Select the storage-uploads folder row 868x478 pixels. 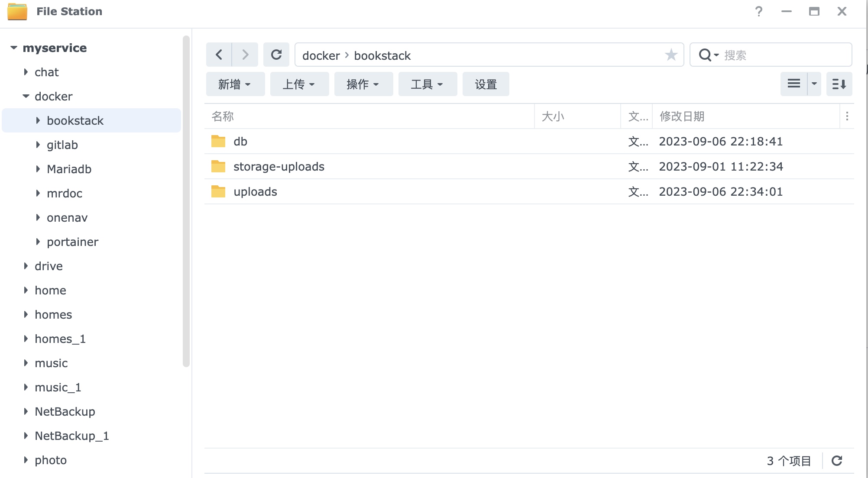(x=279, y=167)
